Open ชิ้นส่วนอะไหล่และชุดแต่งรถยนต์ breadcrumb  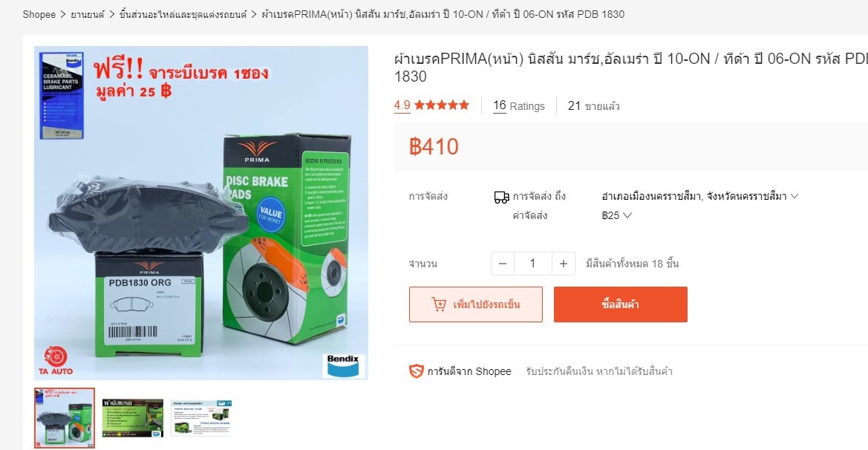click(183, 14)
